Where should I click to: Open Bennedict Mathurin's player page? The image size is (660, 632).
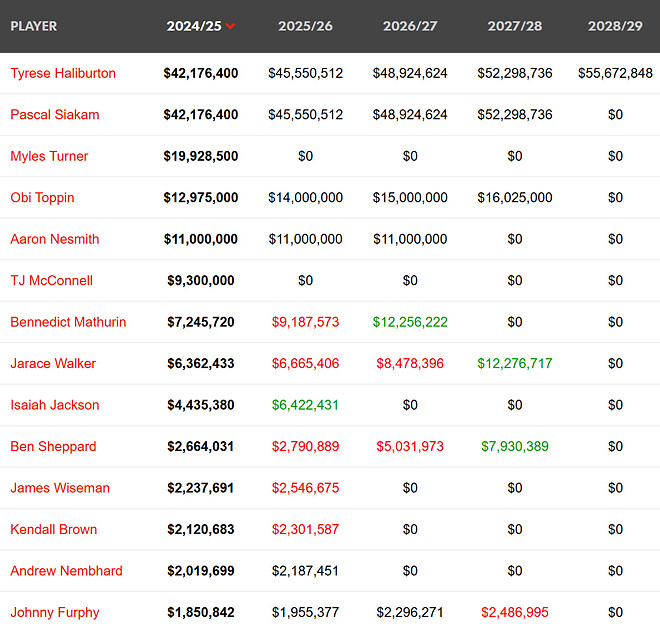point(68,322)
